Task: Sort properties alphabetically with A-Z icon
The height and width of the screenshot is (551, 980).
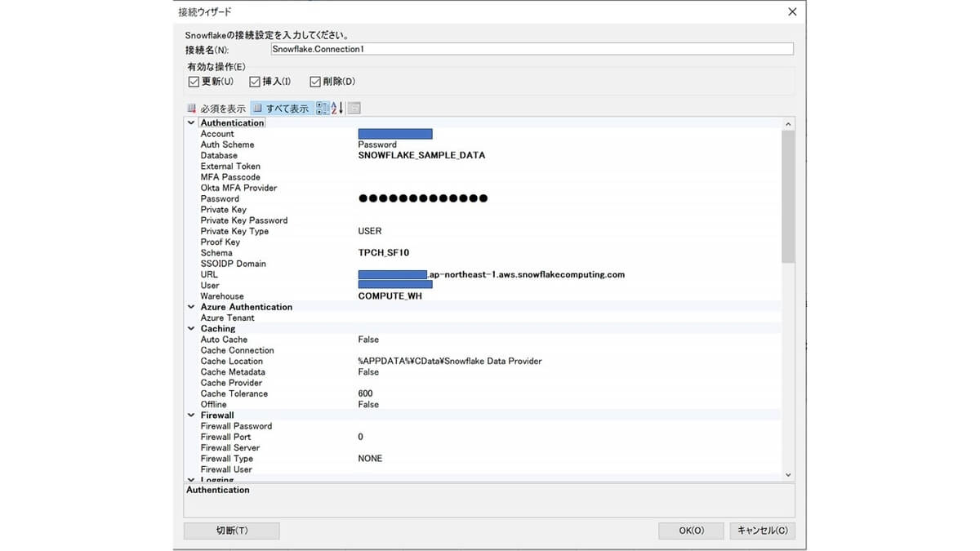Action: tap(337, 109)
